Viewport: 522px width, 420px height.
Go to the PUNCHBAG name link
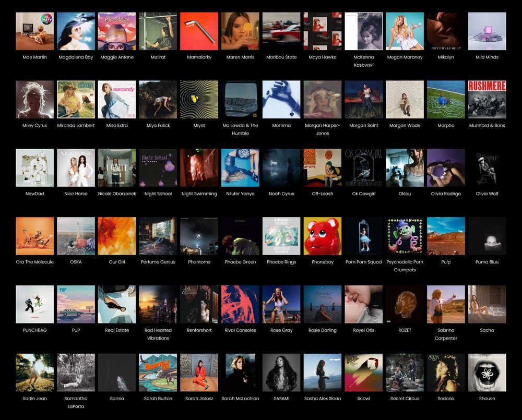tap(34, 330)
